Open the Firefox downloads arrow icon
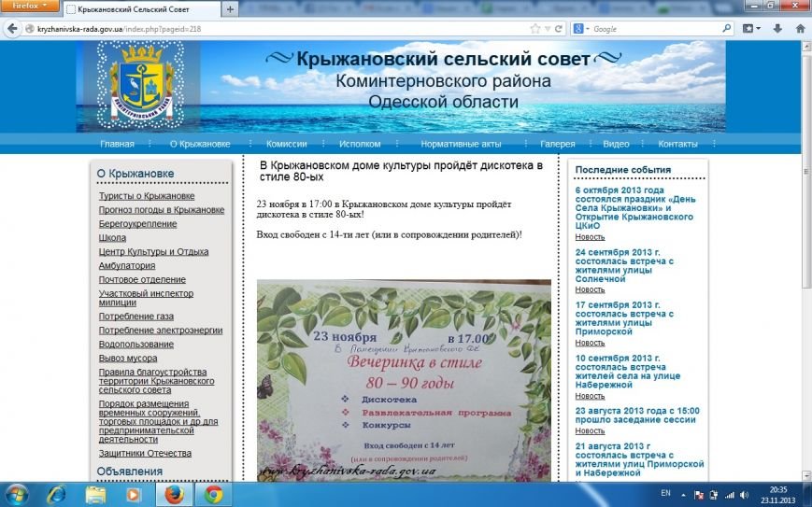Viewport: 812px width, 507px height. point(777,29)
